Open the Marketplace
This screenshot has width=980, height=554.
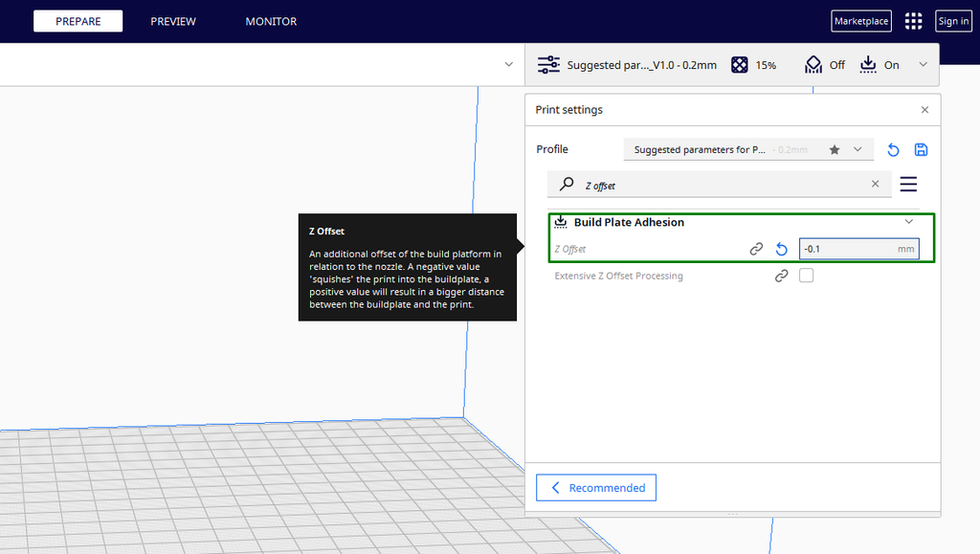click(x=861, y=21)
